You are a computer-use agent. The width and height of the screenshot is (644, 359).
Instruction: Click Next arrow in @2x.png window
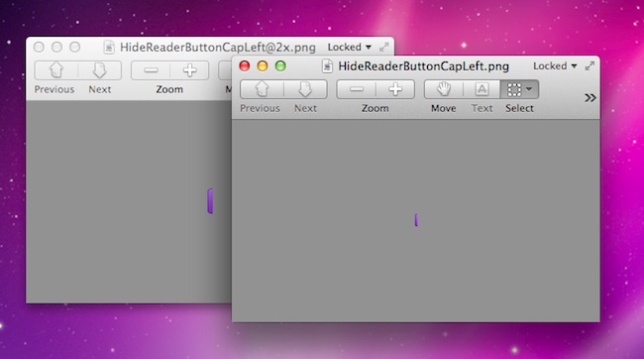[x=100, y=70]
